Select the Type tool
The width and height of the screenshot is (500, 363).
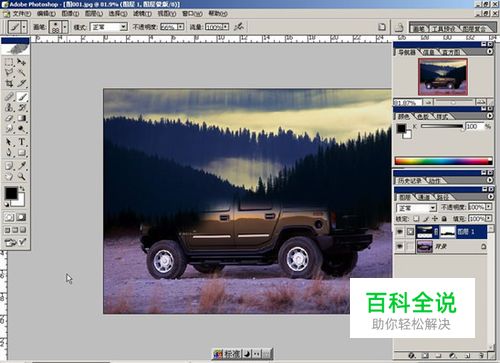(22, 142)
